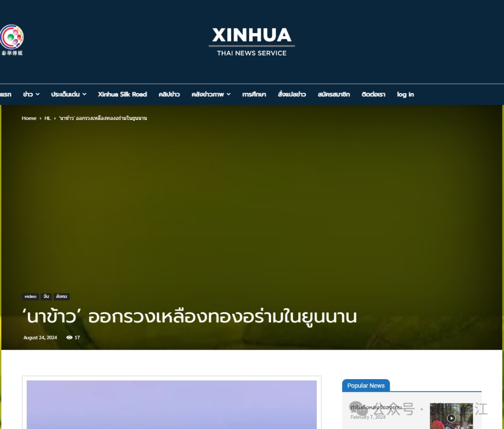The height and width of the screenshot is (429, 504).
Task: Click the Thai-Chinese media logo with colorful circles
Action: (x=12, y=40)
